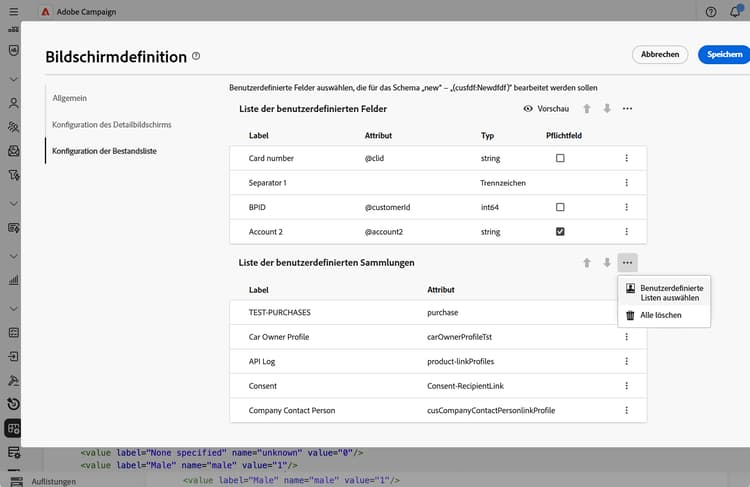Uncheck Pflichtfeld for Account 2
This screenshot has height=487, width=750.
[560, 232]
